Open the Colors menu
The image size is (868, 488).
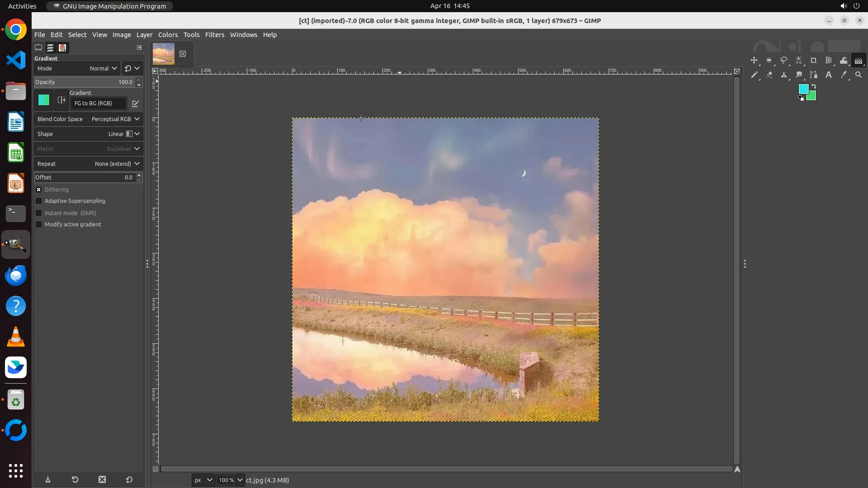coord(168,35)
